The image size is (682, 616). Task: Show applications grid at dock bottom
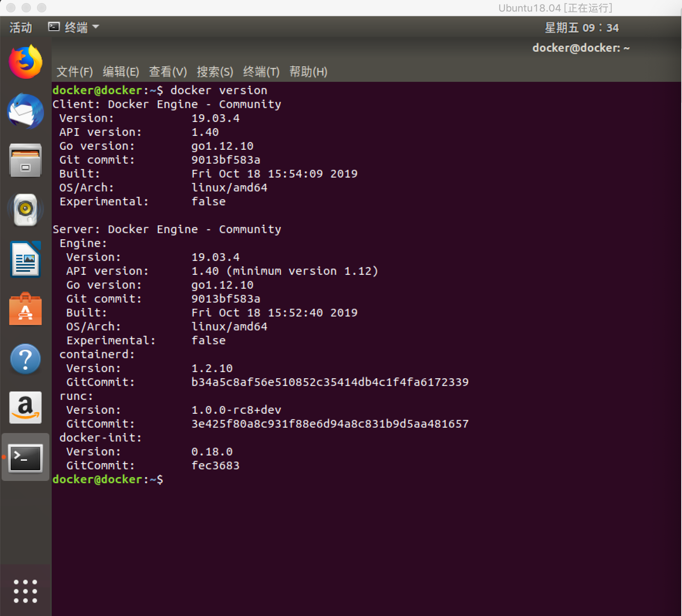pos(25,591)
